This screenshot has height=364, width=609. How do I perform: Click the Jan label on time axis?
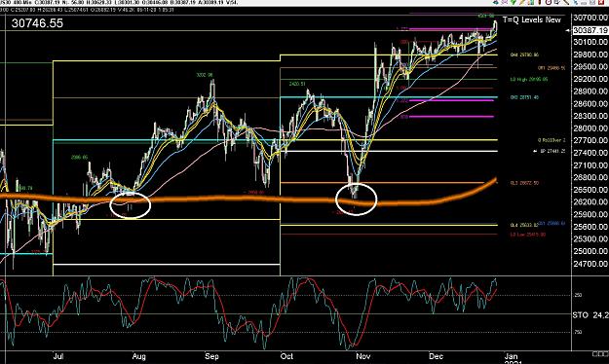point(511,356)
